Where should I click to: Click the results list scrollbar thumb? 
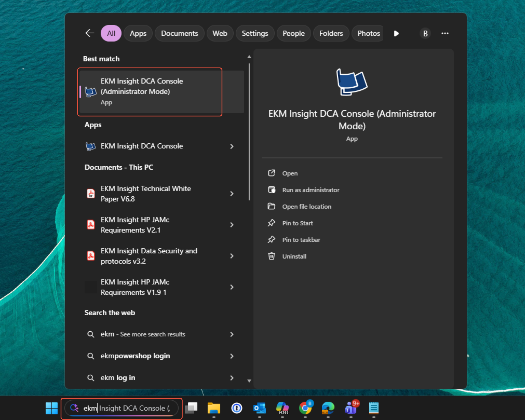click(249, 132)
